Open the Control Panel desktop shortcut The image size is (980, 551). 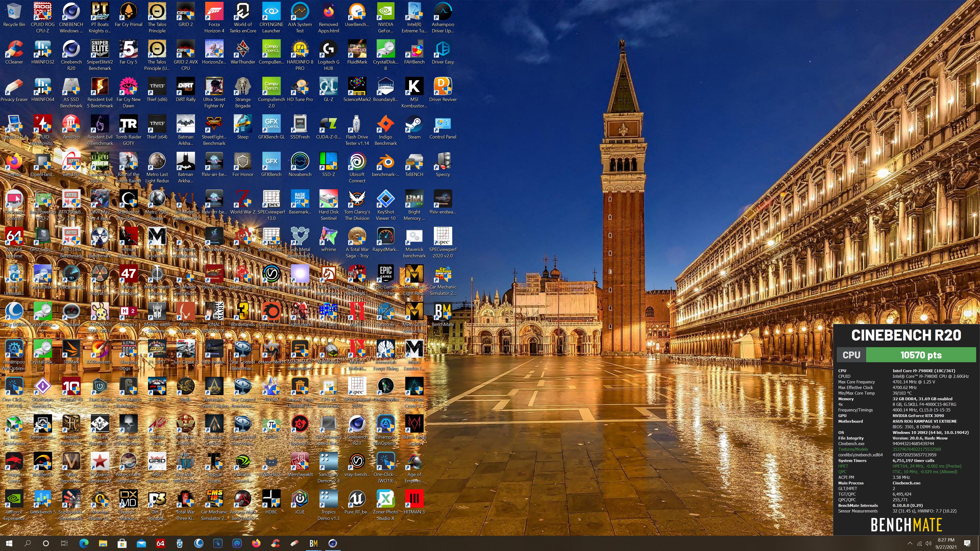point(443,127)
